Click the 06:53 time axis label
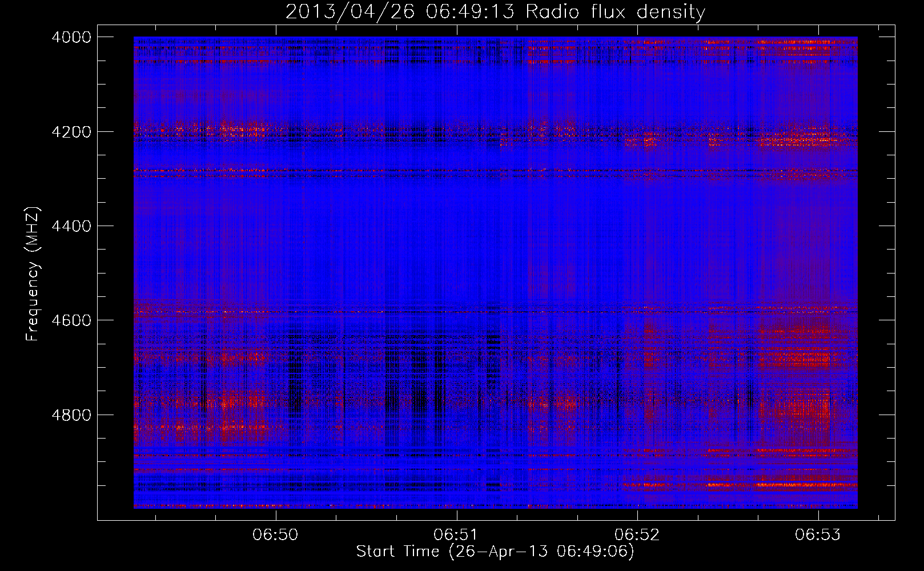The image size is (924, 571). tap(818, 535)
